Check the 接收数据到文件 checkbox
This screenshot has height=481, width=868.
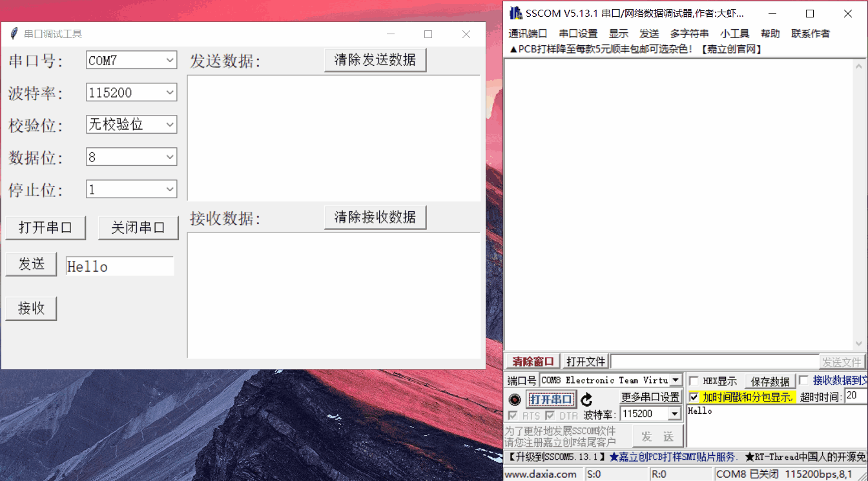[x=802, y=380]
